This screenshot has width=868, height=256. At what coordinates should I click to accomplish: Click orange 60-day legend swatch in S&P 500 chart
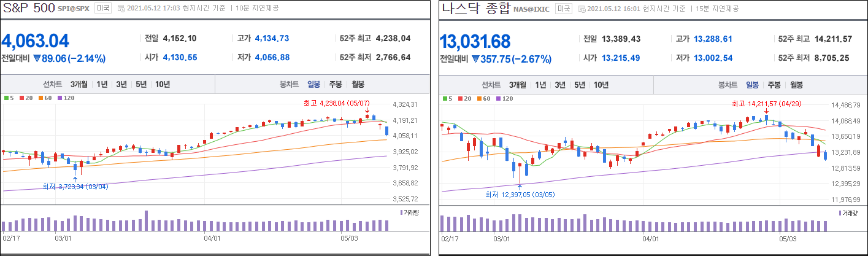click(40, 98)
